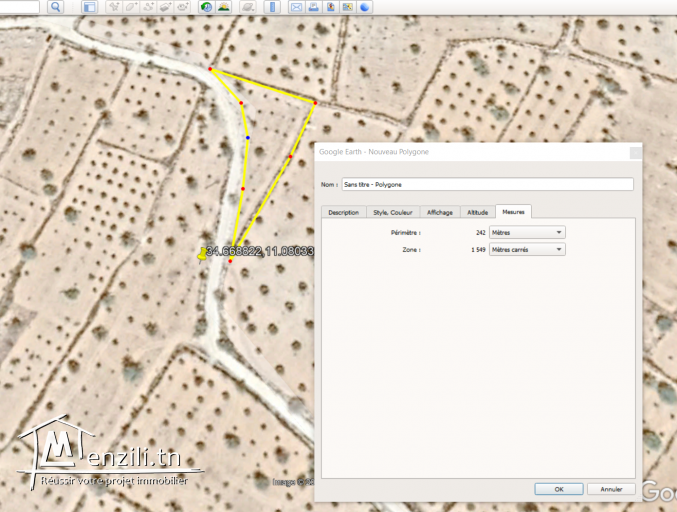Go to the Altitude tab

[478, 212]
